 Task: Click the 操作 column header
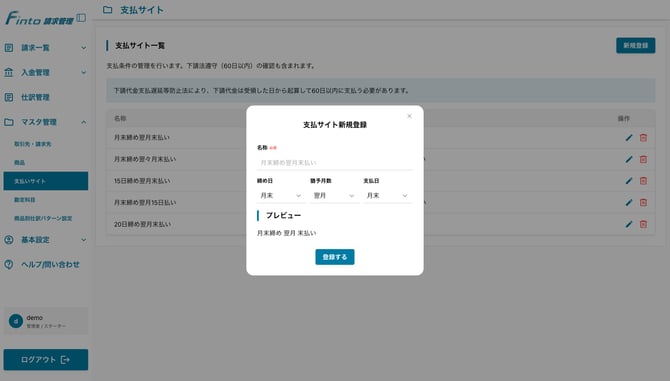pyautogui.click(x=623, y=118)
